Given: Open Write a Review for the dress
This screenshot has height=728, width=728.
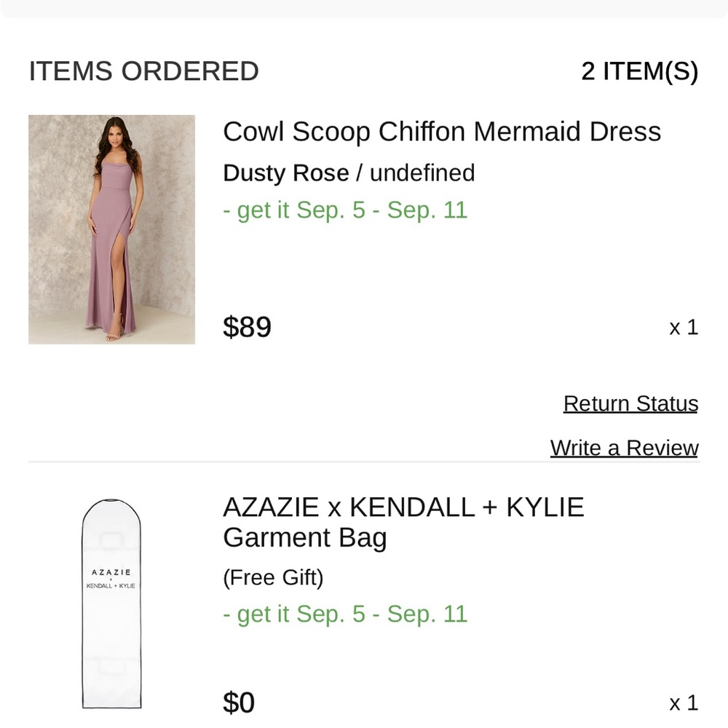Looking at the screenshot, I should click(622, 448).
